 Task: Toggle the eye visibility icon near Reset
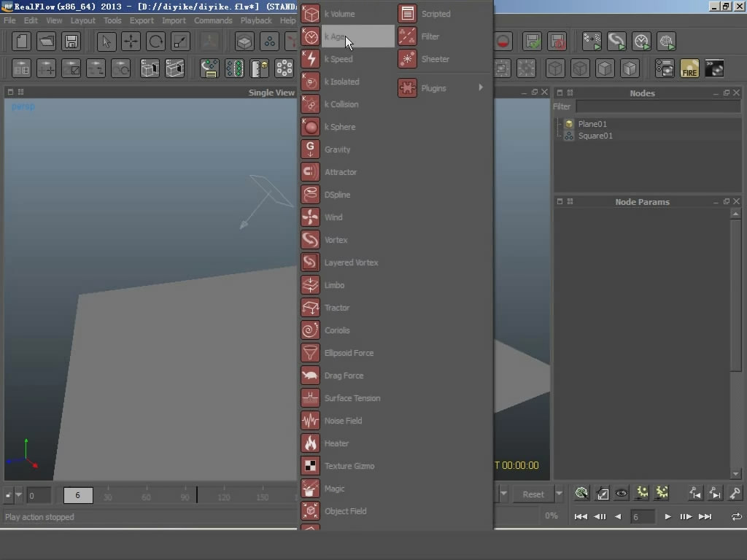coord(622,494)
